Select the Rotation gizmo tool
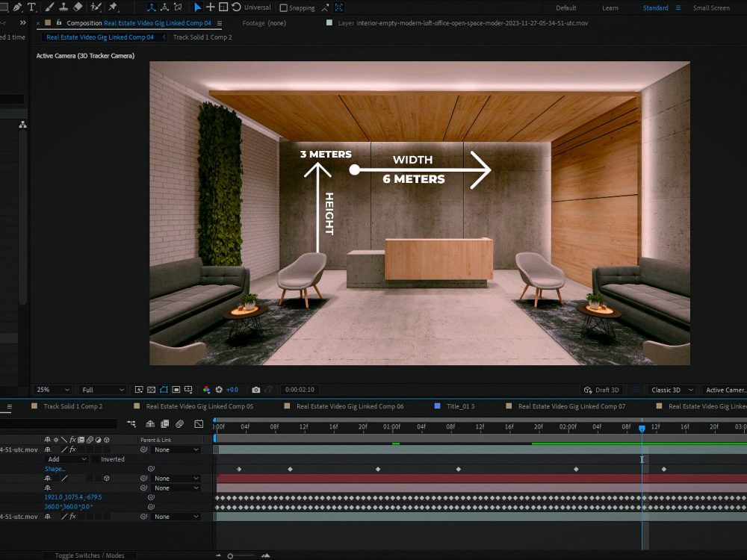The height and width of the screenshot is (560, 747). [236, 7]
